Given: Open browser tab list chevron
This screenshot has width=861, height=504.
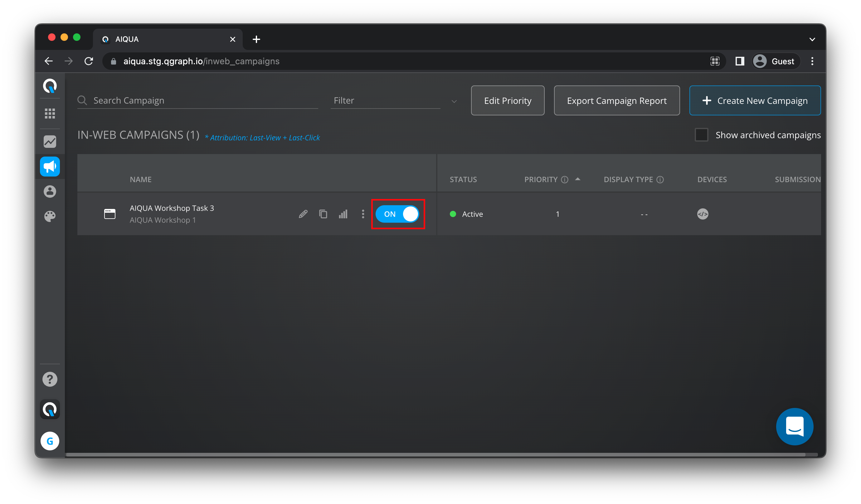Looking at the screenshot, I should [x=812, y=40].
